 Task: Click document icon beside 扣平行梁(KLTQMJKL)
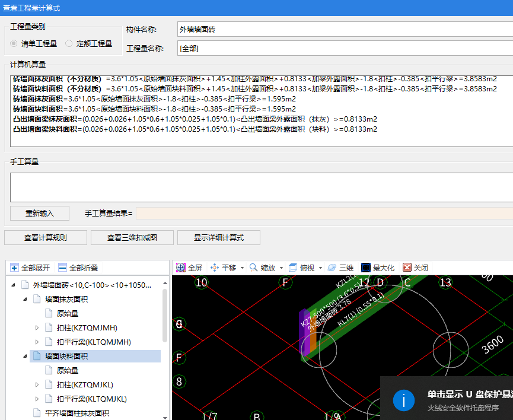[49, 399]
